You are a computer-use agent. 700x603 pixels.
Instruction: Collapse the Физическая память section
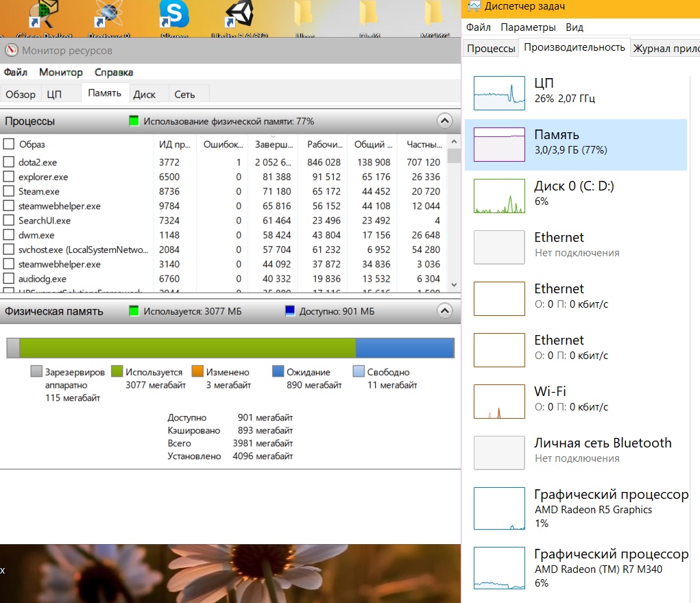[x=444, y=311]
